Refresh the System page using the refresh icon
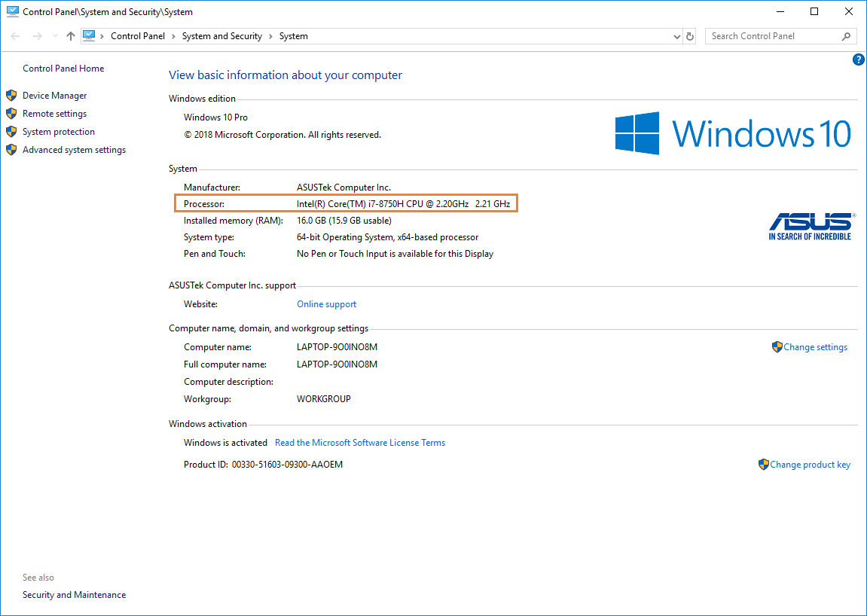The height and width of the screenshot is (616, 867). (690, 36)
